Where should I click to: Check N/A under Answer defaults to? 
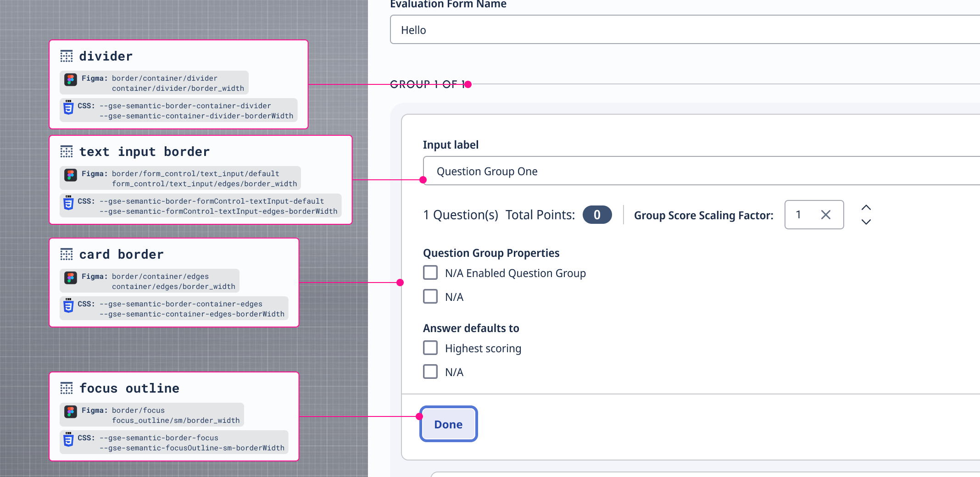point(430,372)
